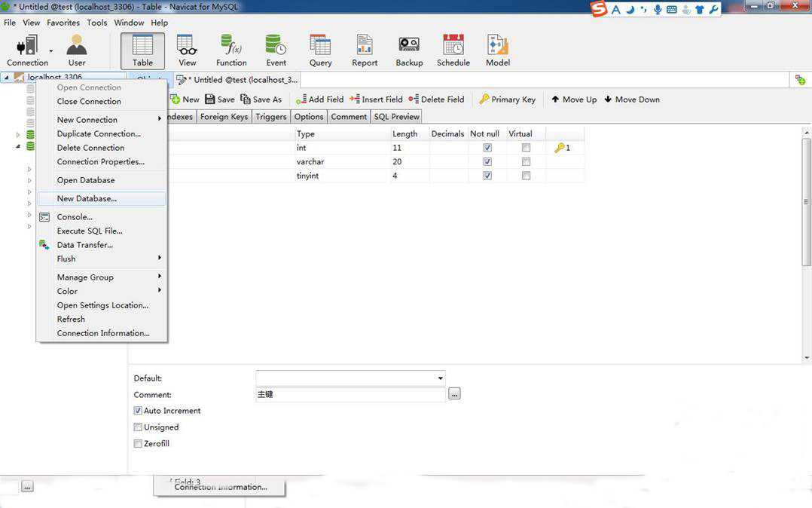Open the View objects icon
This screenshot has height=508, width=812.
pos(187,50)
